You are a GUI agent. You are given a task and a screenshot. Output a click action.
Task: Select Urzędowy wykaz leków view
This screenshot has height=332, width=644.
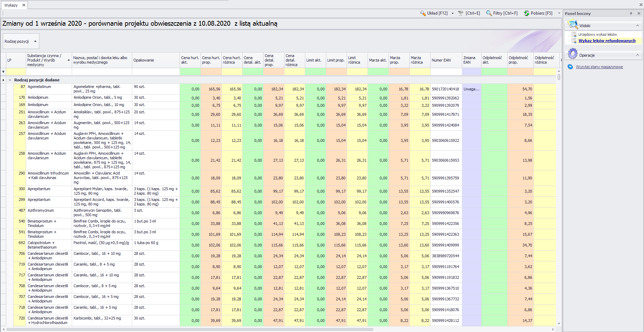pyautogui.click(x=597, y=34)
